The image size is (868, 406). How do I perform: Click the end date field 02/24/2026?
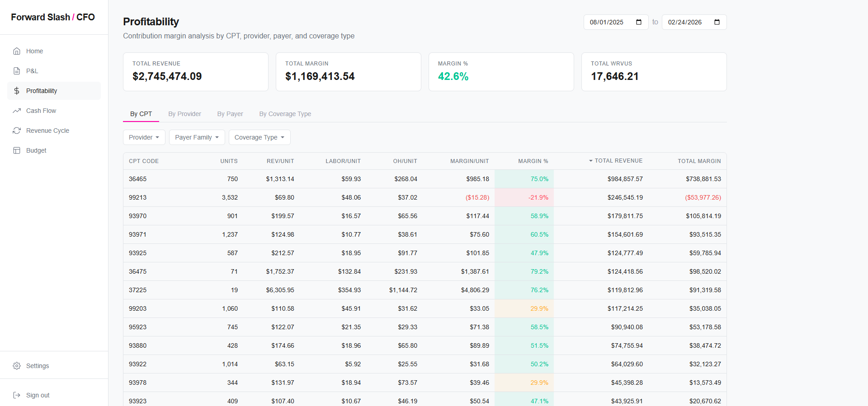click(x=694, y=22)
